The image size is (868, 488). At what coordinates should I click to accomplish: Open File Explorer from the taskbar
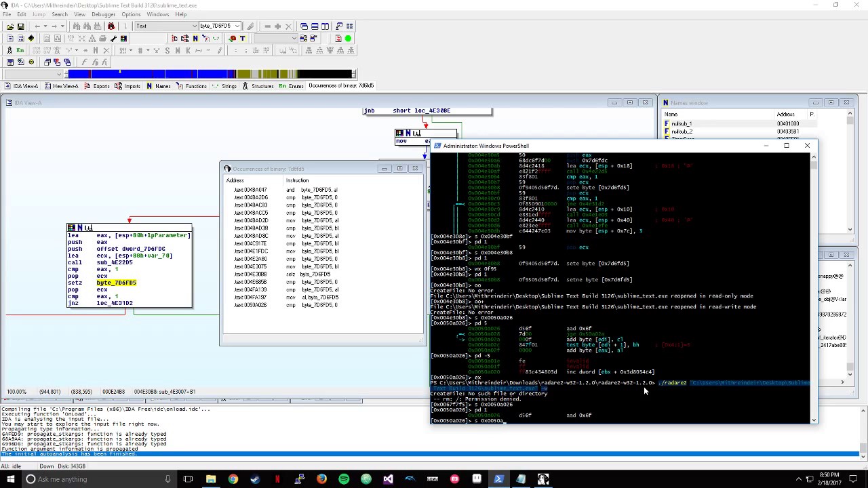pos(210,479)
